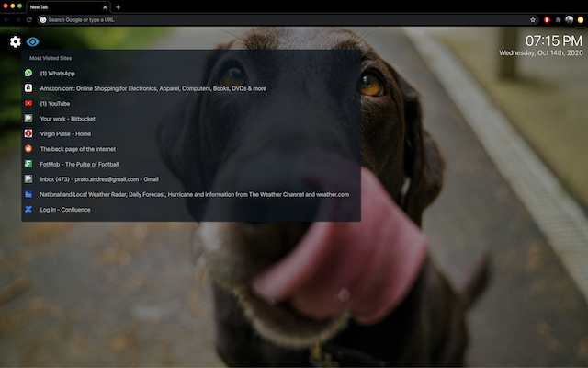
Task: Reload the page with refresh icon
Action: coord(29,20)
